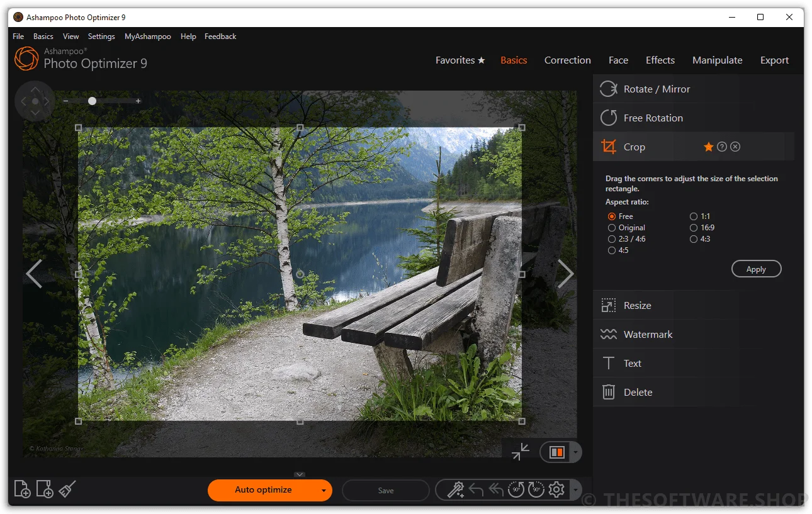This screenshot has height=514, width=812.
Task: Open the Help menu
Action: click(x=188, y=36)
